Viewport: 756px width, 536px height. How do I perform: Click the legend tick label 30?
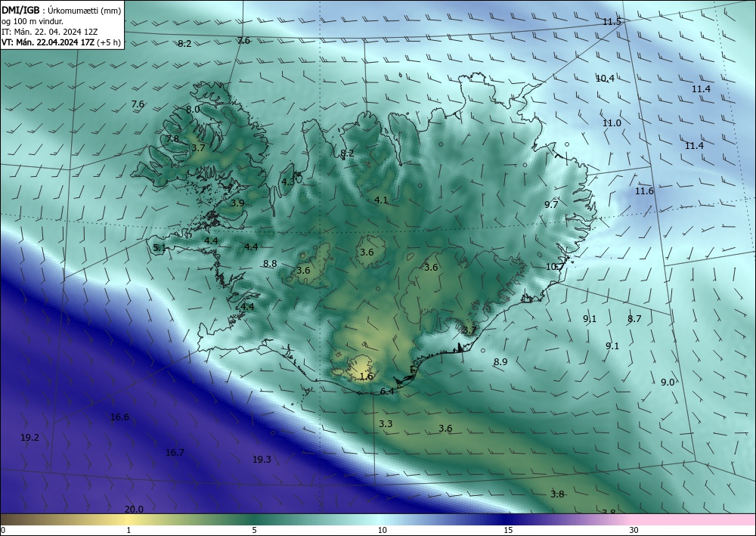click(634, 531)
